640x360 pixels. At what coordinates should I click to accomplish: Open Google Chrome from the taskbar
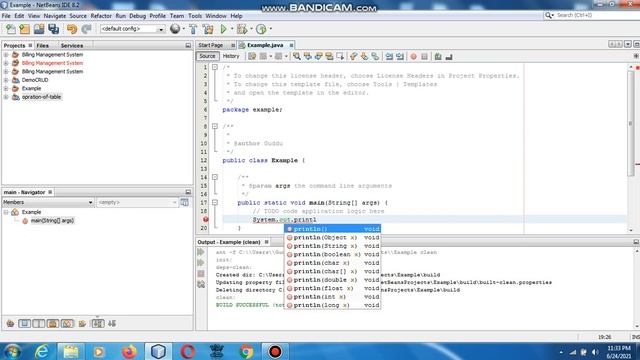point(246,351)
